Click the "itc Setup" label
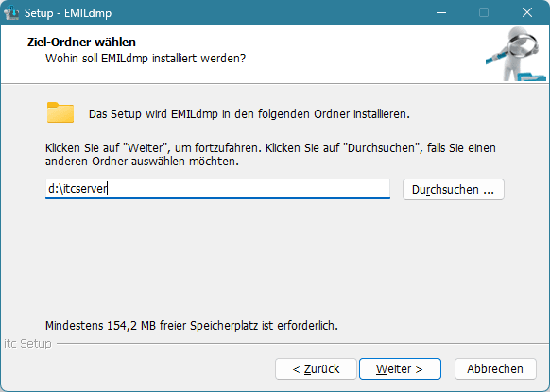The image size is (550, 392). 27,343
